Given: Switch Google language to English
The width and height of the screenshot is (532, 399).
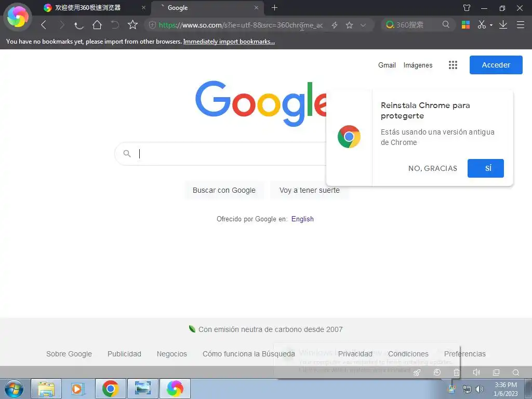Looking at the screenshot, I should tap(302, 219).
